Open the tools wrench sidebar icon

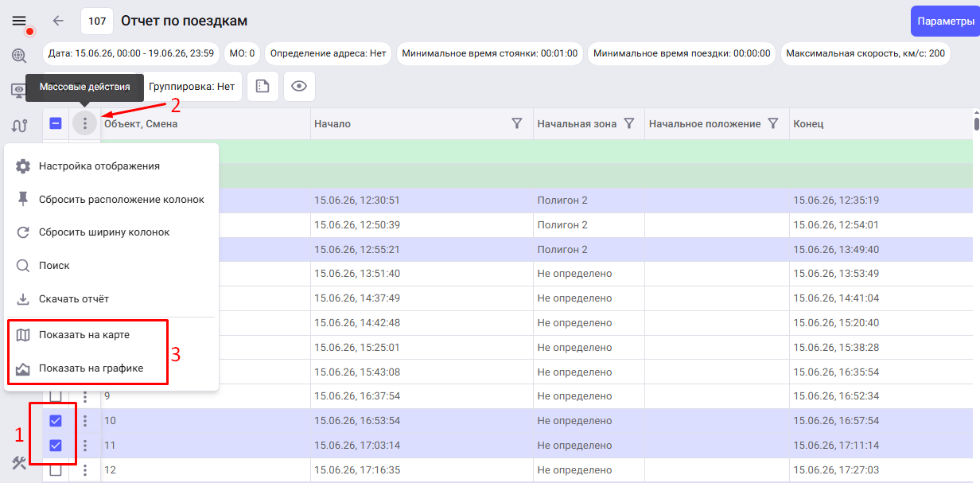click(19, 462)
